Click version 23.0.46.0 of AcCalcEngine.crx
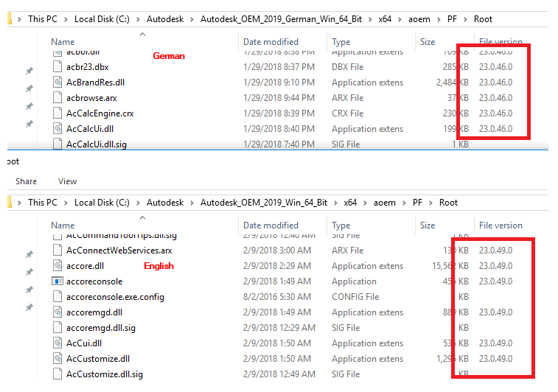 coord(496,113)
